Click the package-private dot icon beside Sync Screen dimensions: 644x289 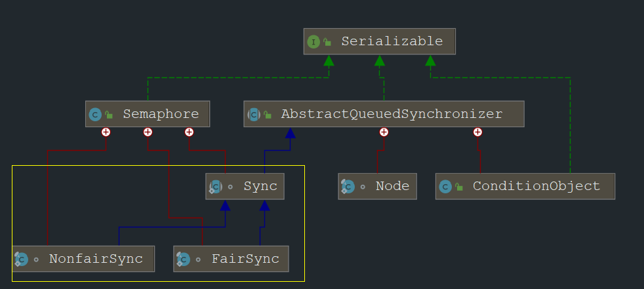tap(230, 187)
